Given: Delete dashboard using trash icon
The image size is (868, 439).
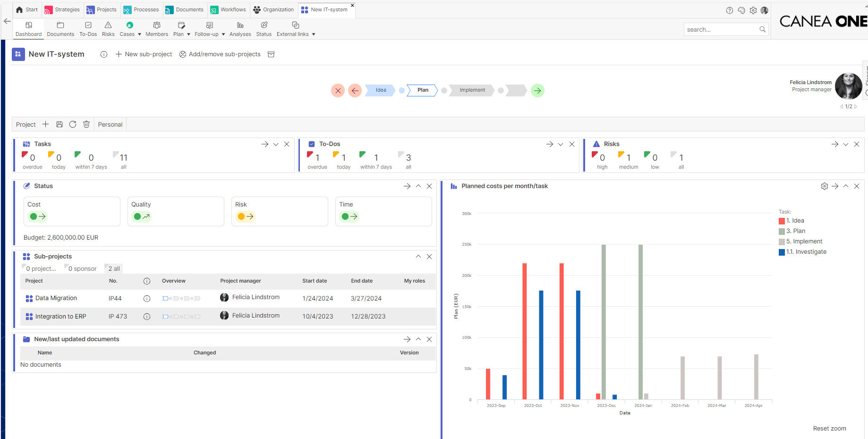Looking at the screenshot, I should click(86, 124).
